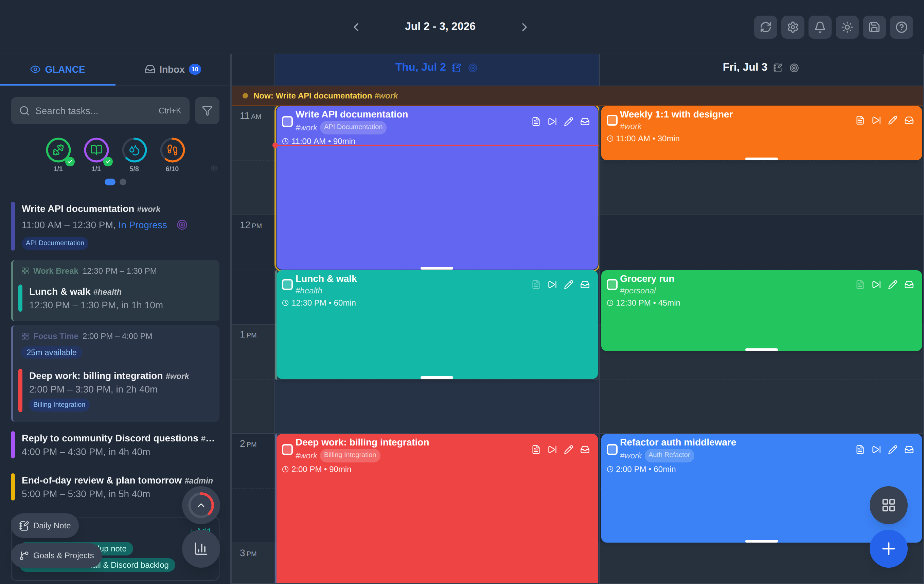924x584 pixels.
Task: Edit Write API documentation card
Action: [x=569, y=122]
